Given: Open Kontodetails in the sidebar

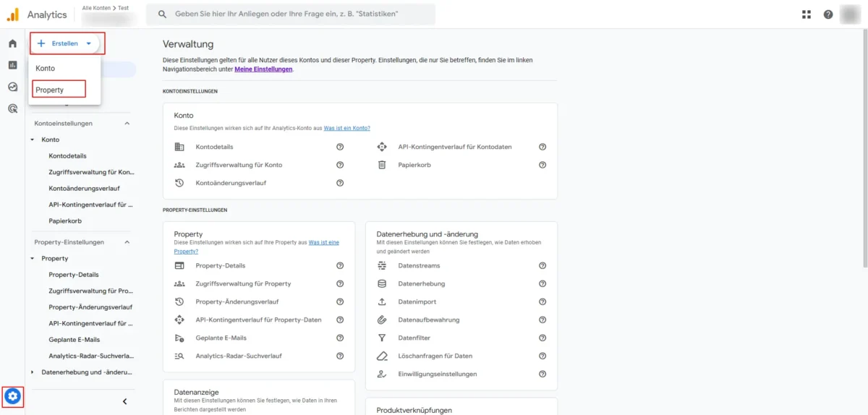Looking at the screenshot, I should pos(67,155).
